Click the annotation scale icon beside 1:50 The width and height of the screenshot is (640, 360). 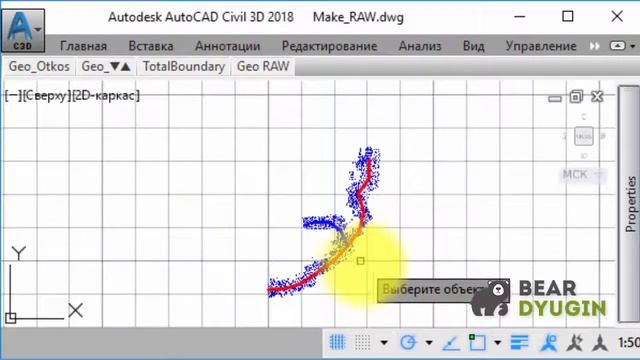600,342
